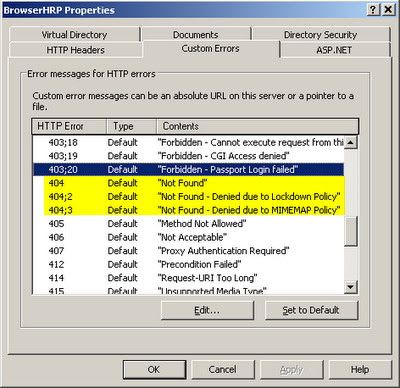Select the 404;2 Lockdown Policy row
This screenshot has height=388, width=400.
coord(188,197)
